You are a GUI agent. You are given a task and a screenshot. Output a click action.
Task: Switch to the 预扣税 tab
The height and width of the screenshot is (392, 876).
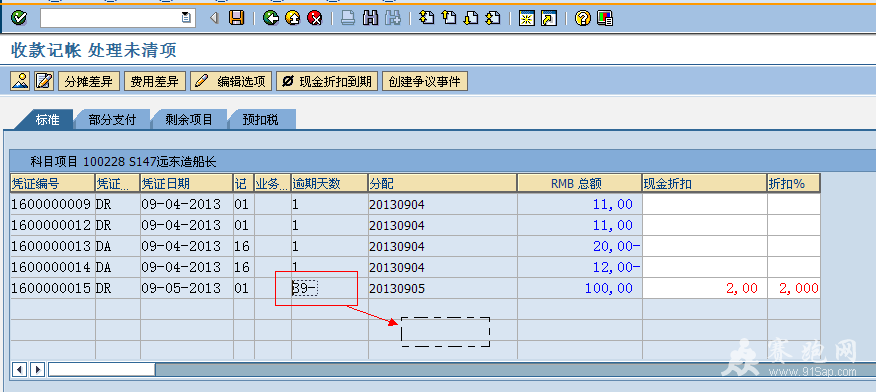click(261, 119)
